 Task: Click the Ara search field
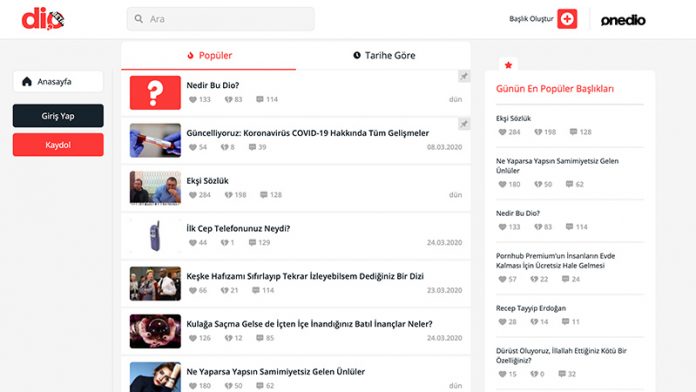coord(221,19)
